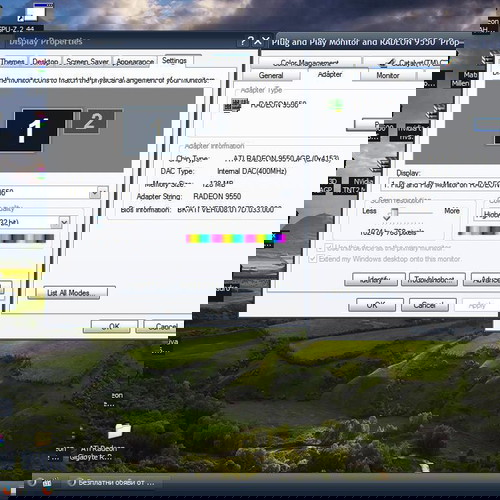
Task: Switch to the Themes tab
Action: tap(13, 62)
